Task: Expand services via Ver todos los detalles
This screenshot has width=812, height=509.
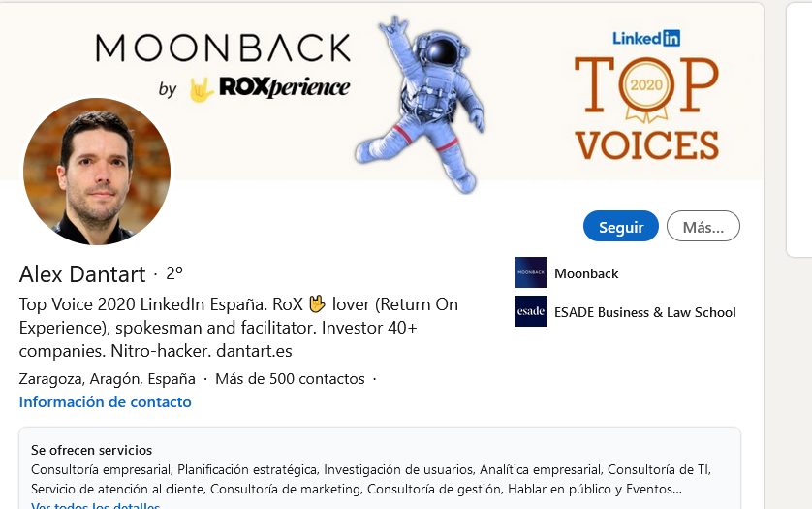Action: click(x=95, y=505)
